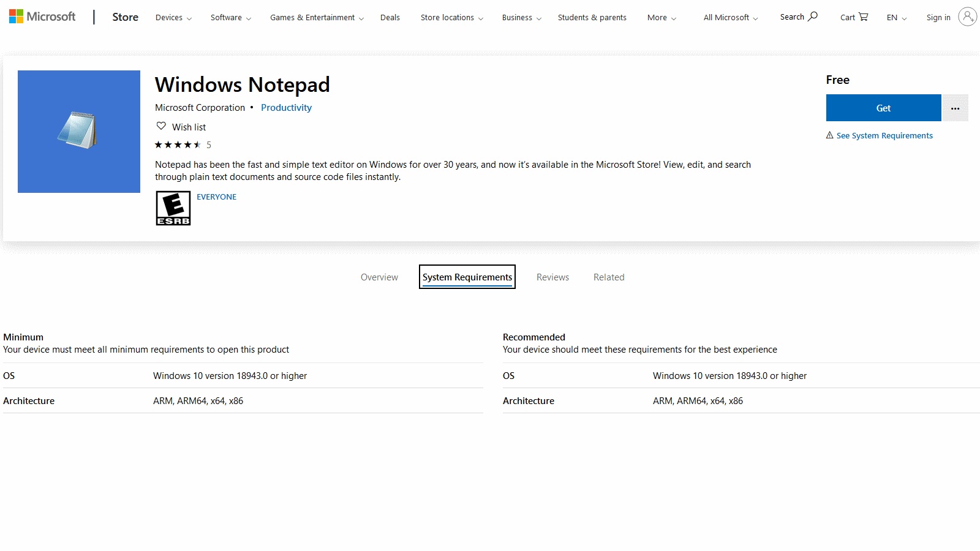Open the shopping Cart icon
Viewport: 980px width, 551px height.
(x=864, y=17)
